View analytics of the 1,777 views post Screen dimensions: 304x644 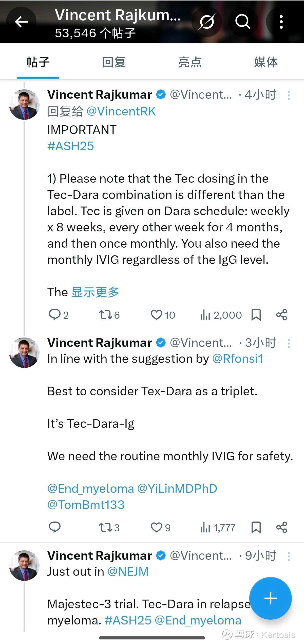tap(218, 528)
